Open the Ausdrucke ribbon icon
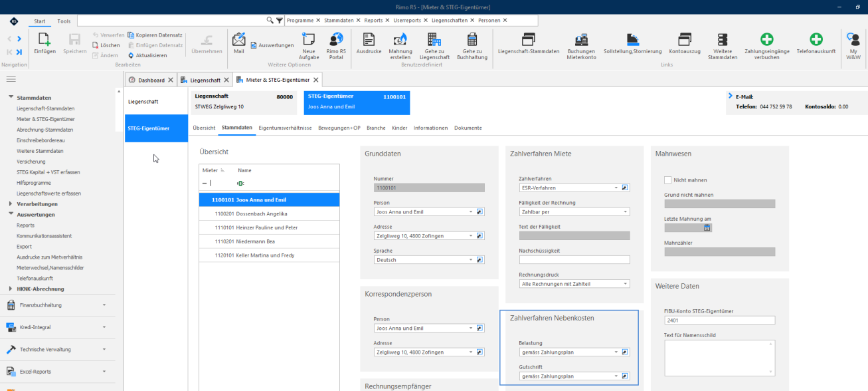Screen dimensions: 868x391 pos(369,39)
